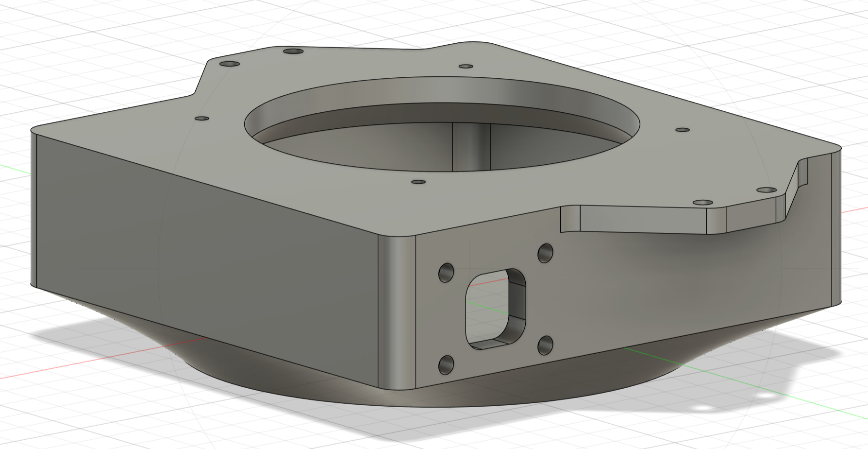Pick lower-right bolt hole beside rectangular slot
This screenshot has width=868, height=449.
coord(546,345)
